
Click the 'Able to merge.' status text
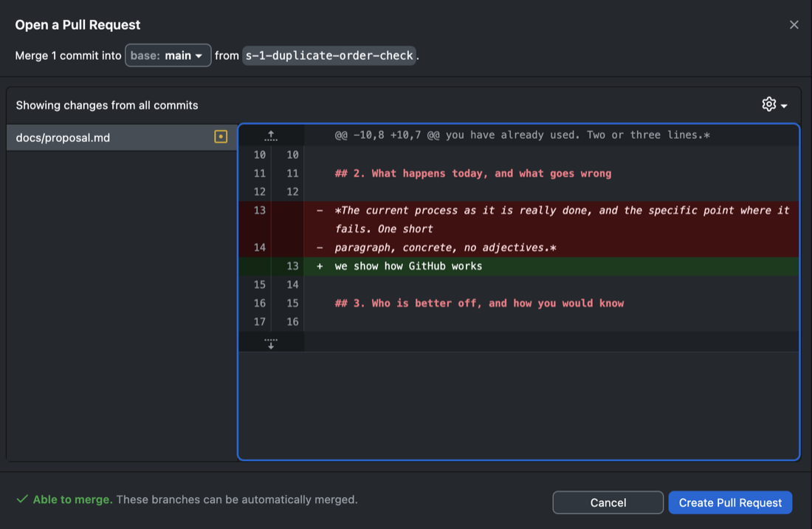[x=72, y=499]
